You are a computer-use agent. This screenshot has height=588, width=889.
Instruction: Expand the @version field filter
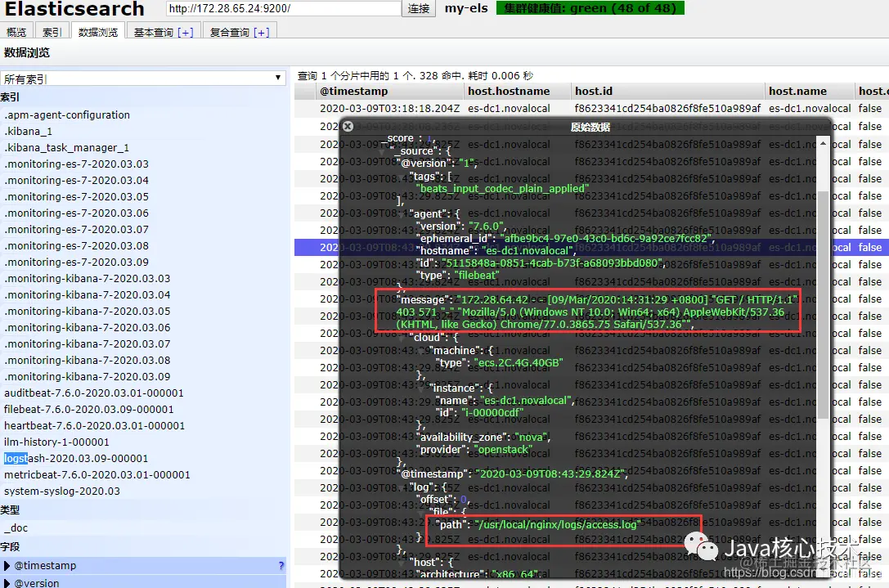tap(7, 583)
